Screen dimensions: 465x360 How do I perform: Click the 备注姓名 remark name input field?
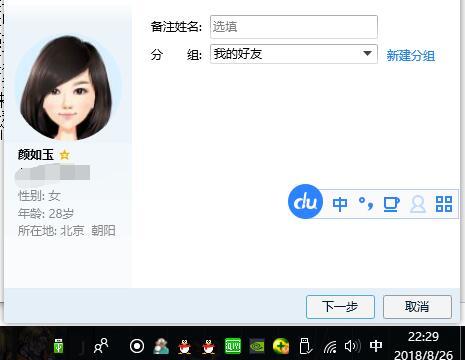point(294,27)
